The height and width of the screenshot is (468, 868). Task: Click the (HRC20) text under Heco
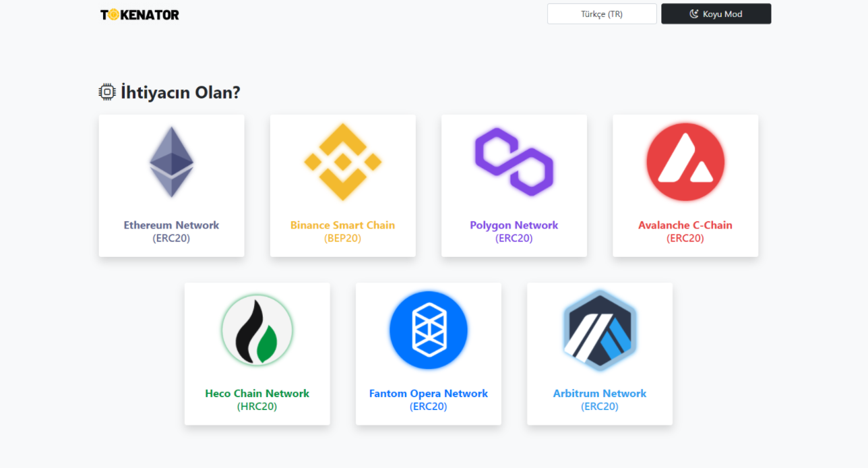point(257,407)
